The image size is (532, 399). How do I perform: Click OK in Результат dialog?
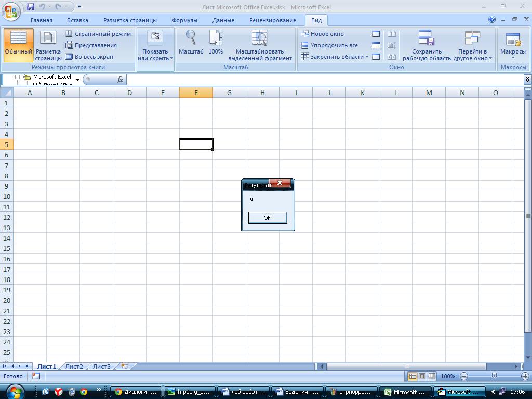click(268, 218)
